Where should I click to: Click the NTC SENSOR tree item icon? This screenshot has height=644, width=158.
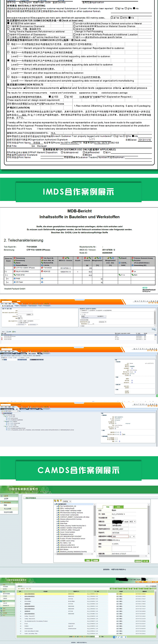coord(59,536)
